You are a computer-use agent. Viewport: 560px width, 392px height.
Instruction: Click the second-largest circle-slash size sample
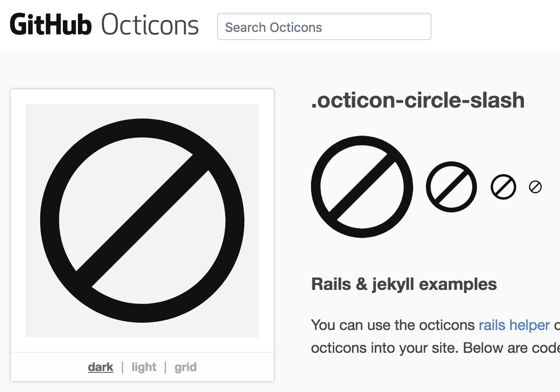tap(451, 187)
